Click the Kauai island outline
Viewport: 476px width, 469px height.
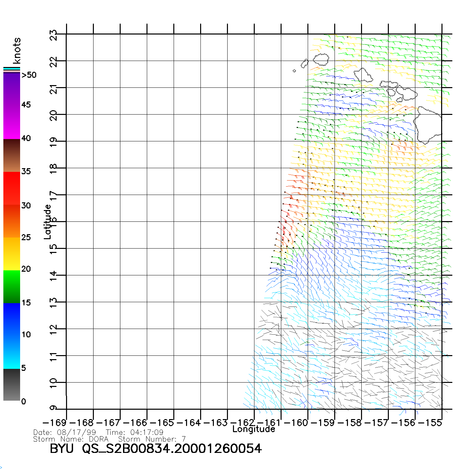(321, 59)
